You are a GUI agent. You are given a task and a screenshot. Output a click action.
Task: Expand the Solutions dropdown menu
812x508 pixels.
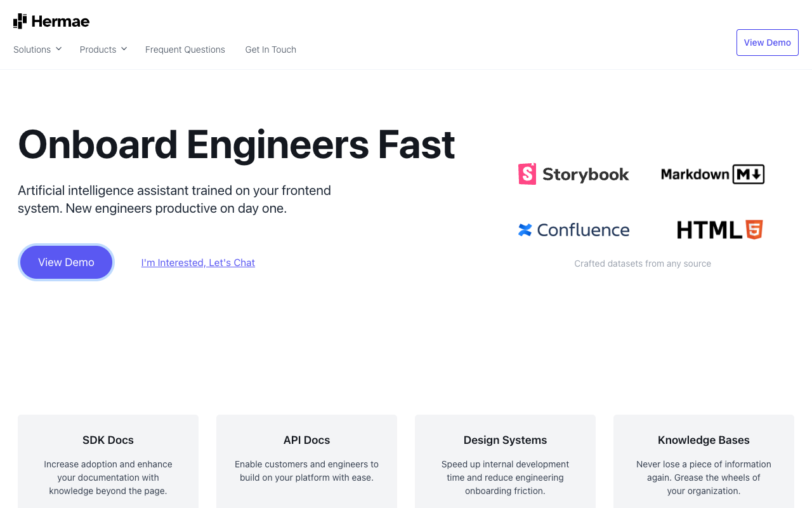(x=37, y=50)
